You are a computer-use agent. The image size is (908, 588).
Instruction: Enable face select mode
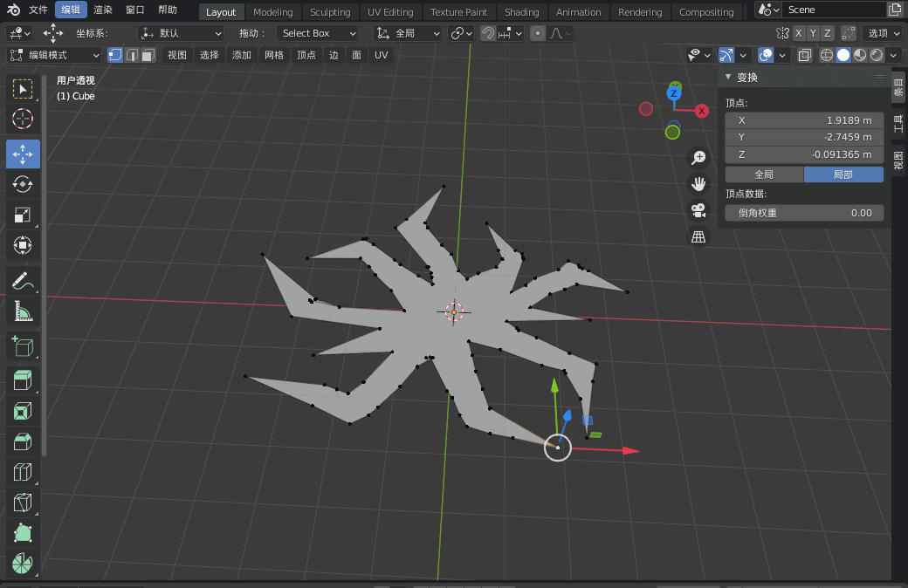coord(148,55)
